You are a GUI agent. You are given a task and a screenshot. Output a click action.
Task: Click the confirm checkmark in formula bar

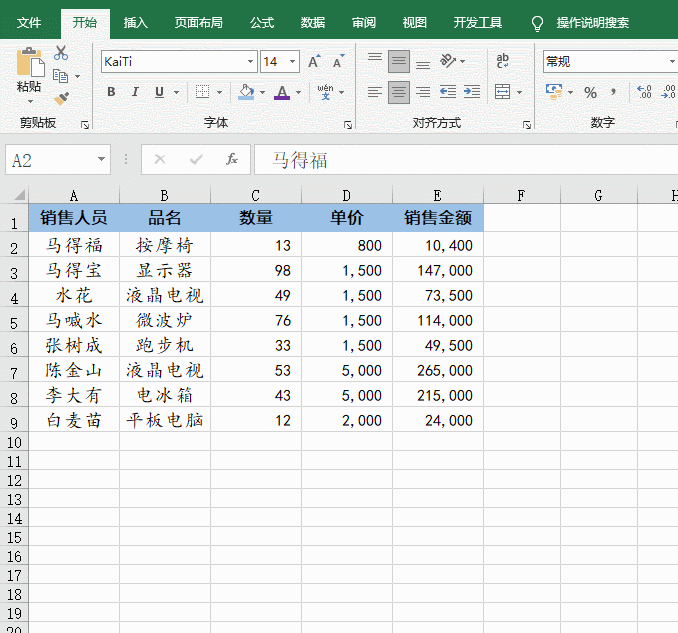(196, 160)
